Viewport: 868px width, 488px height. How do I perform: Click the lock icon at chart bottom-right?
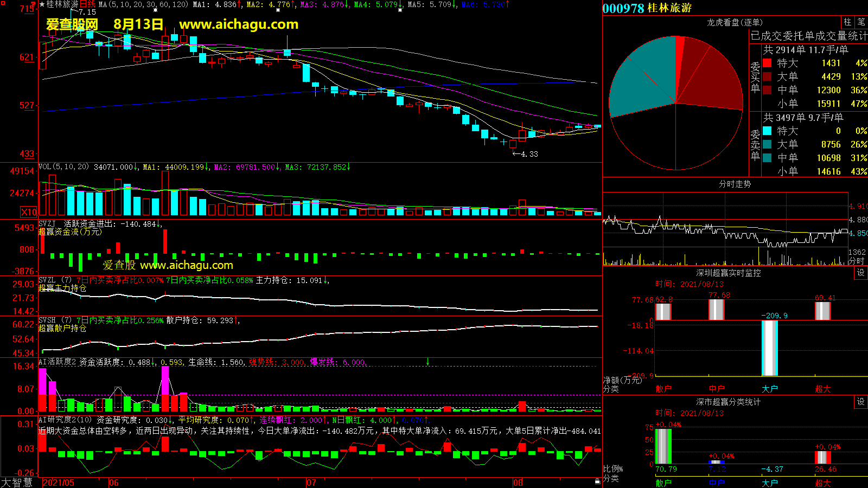point(597,481)
